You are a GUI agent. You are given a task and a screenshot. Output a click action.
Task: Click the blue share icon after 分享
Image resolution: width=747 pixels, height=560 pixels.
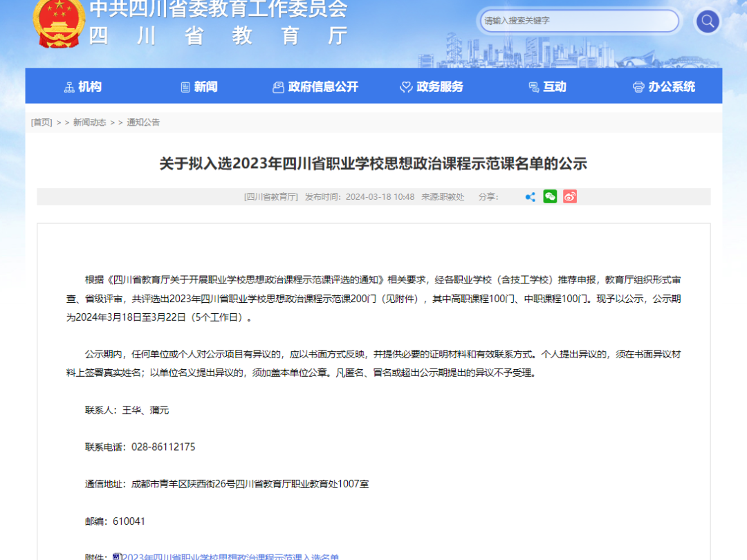(530, 197)
